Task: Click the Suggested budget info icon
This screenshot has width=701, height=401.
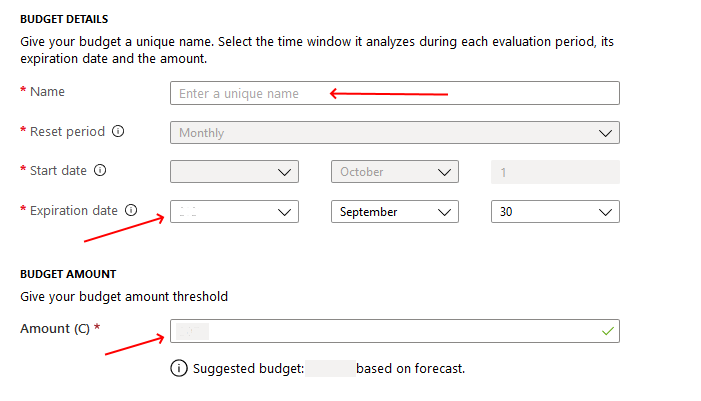Action: pos(179,368)
